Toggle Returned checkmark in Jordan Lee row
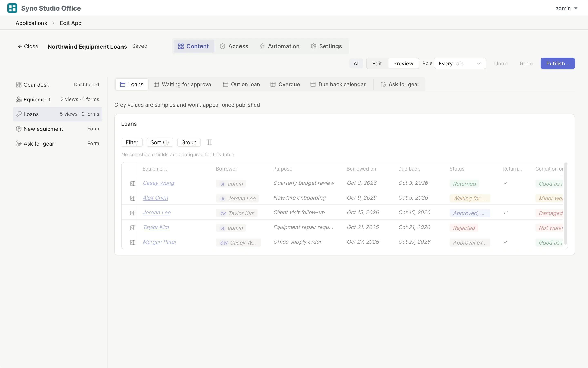Image resolution: width=588 pixels, height=368 pixels. pos(505,212)
